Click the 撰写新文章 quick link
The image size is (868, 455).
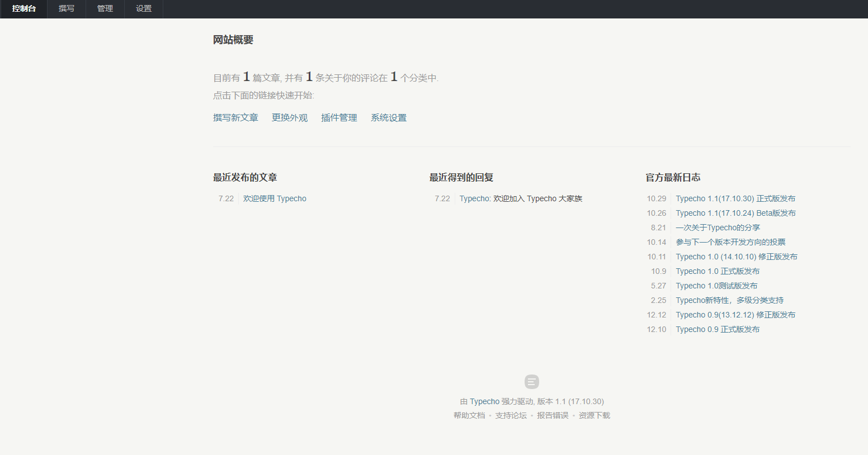(x=235, y=118)
